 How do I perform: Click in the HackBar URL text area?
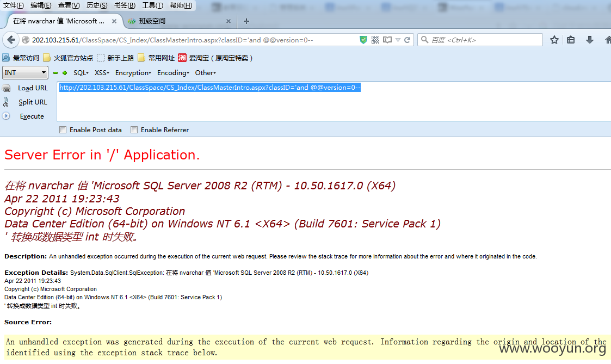point(334,102)
